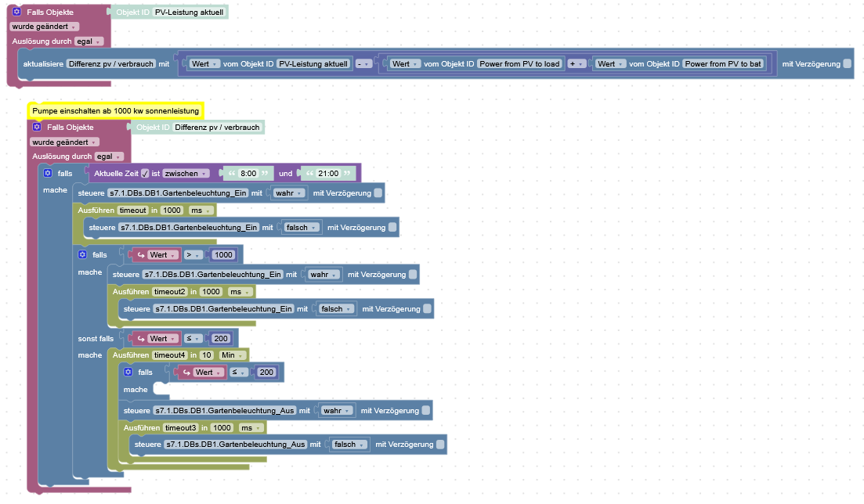Open wurde geändert dropdown under Differenz pv trigger
The width and height of the screenshot is (864, 504).
tap(64, 142)
